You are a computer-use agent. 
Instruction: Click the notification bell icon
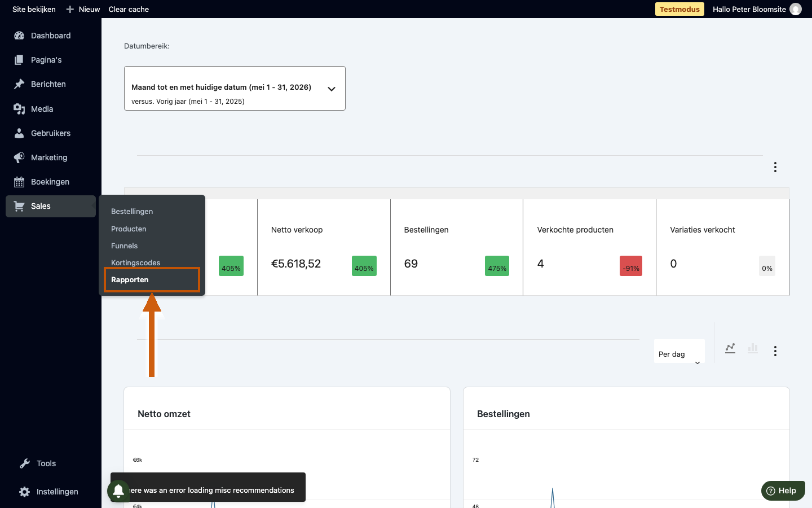118,491
